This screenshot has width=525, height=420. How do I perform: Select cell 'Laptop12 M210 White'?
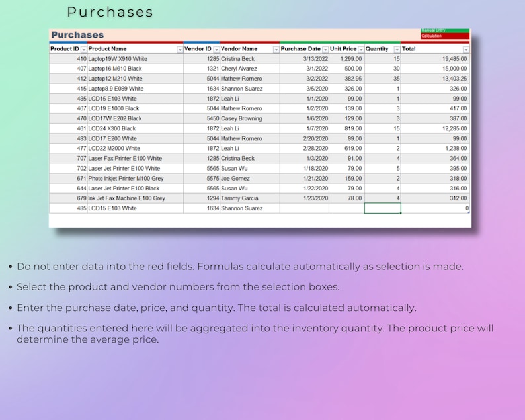tap(136, 79)
